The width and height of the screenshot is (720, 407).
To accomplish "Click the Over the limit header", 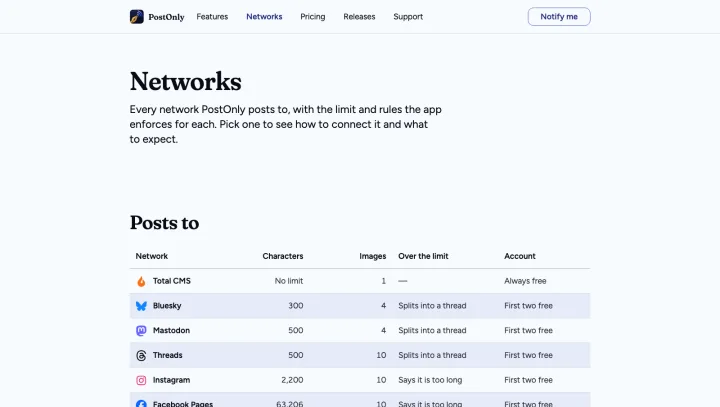I will [x=423, y=256].
